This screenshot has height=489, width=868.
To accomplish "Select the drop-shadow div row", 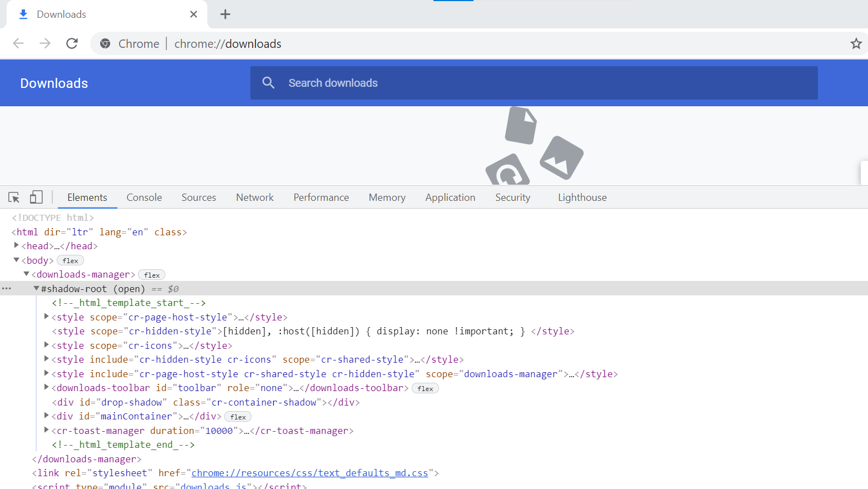I will [x=206, y=402].
